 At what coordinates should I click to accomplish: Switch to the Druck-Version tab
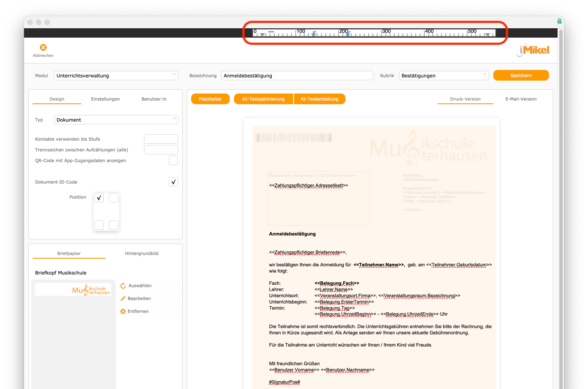(465, 99)
